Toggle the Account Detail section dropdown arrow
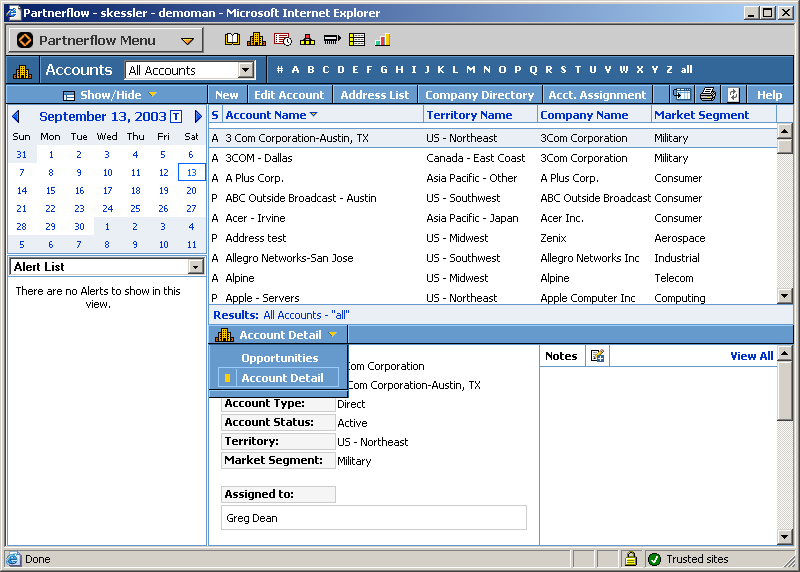The height and width of the screenshot is (572, 800). 333,335
